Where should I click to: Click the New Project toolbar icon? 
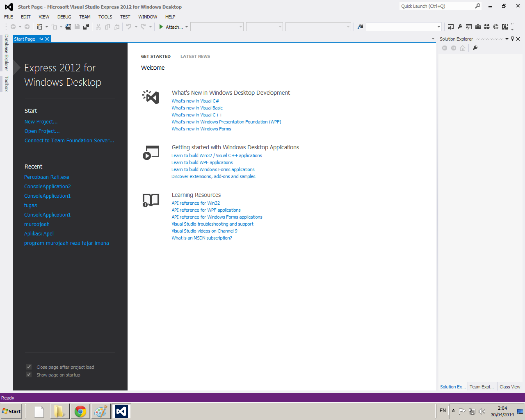[x=39, y=27]
